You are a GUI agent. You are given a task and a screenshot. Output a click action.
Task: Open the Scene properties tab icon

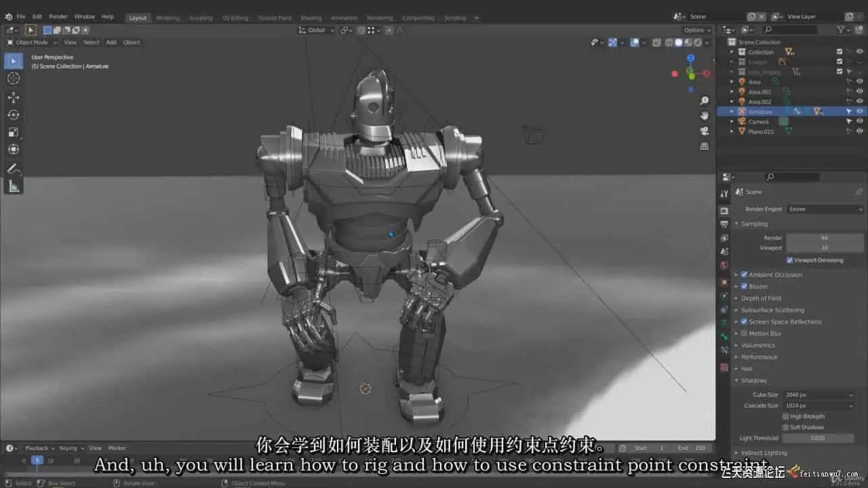[724, 251]
